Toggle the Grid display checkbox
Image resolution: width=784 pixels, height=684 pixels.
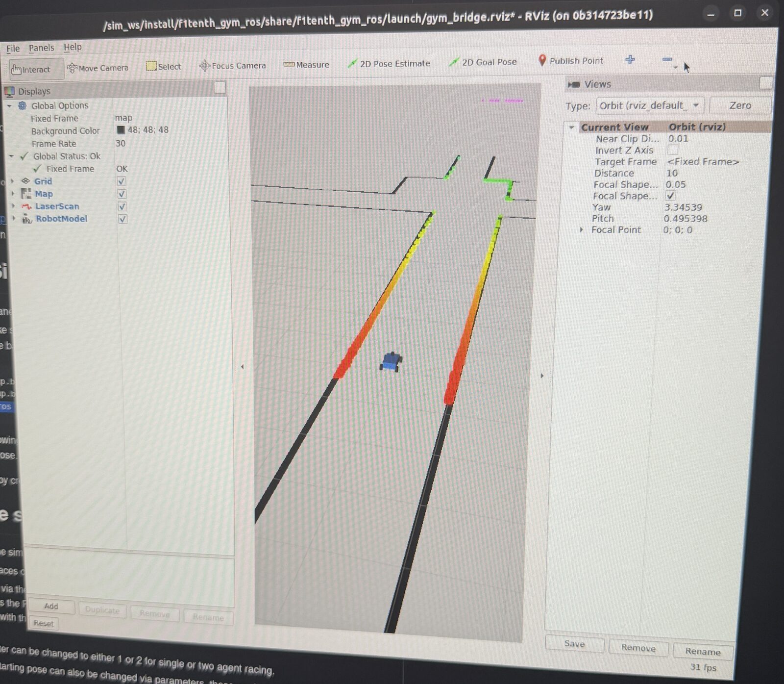pyautogui.click(x=122, y=181)
